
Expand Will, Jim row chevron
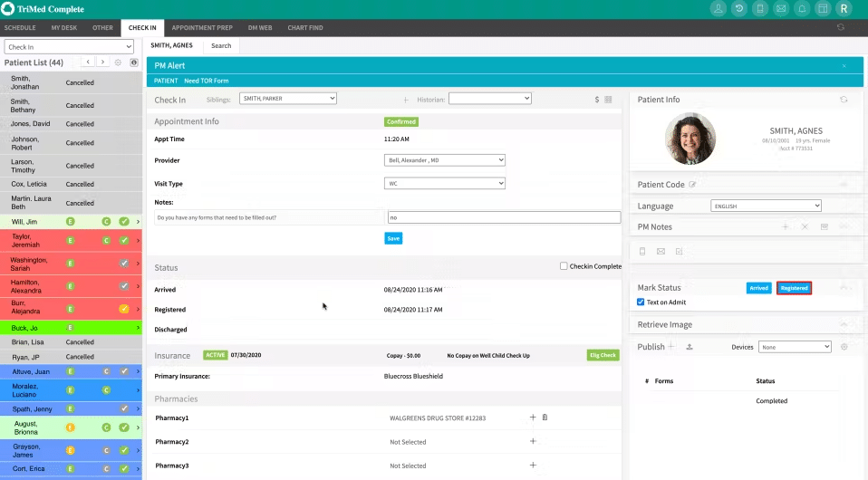tap(138, 222)
